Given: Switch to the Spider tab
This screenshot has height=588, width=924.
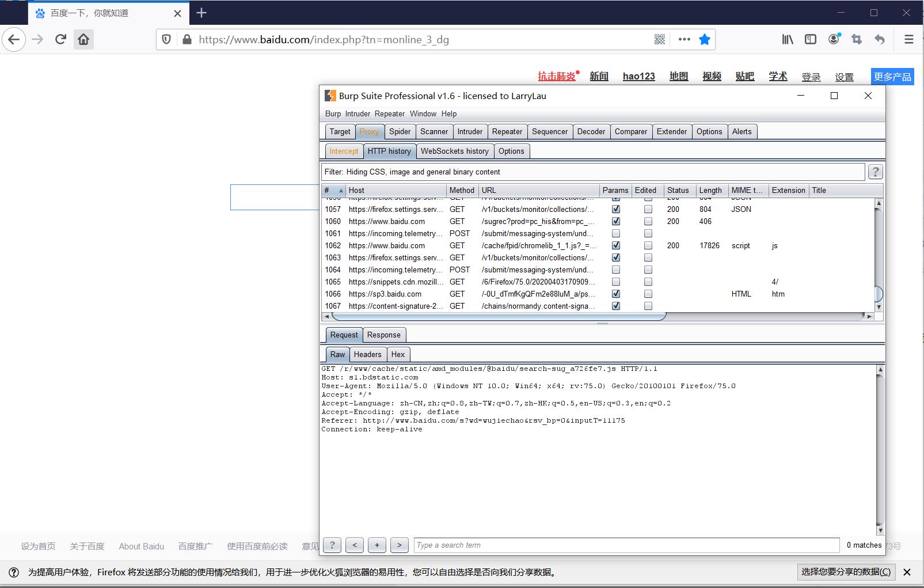Looking at the screenshot, I should point(400,131).
